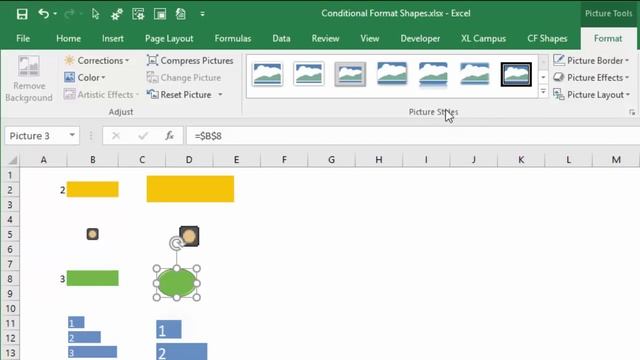Open the undo history dropdown arrow
The height and width of the screenshot is (360, 640).
point(55,14)
